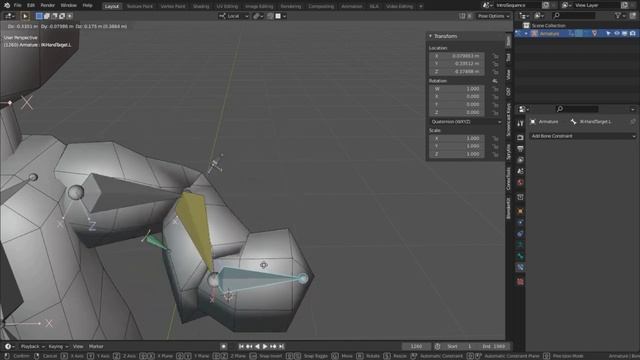Viewport: 640px width, 360px height.
Task: Play the animation forward
Action: (x=265, y=347)
